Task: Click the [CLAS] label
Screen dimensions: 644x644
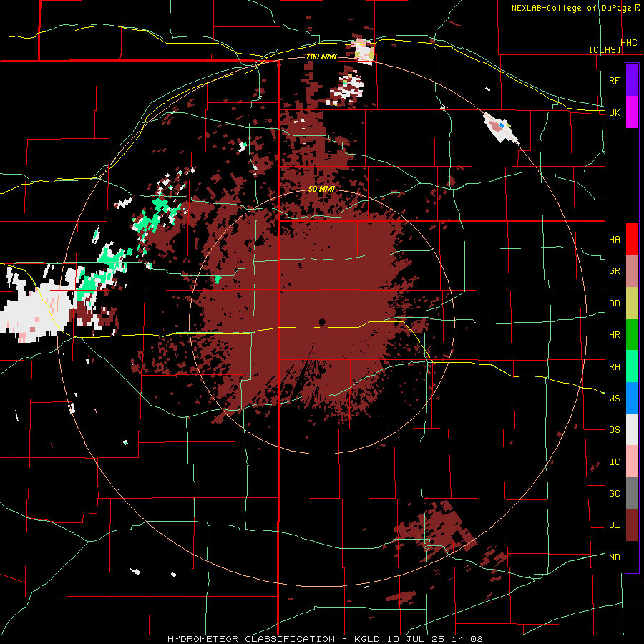Action: (605, 49)
